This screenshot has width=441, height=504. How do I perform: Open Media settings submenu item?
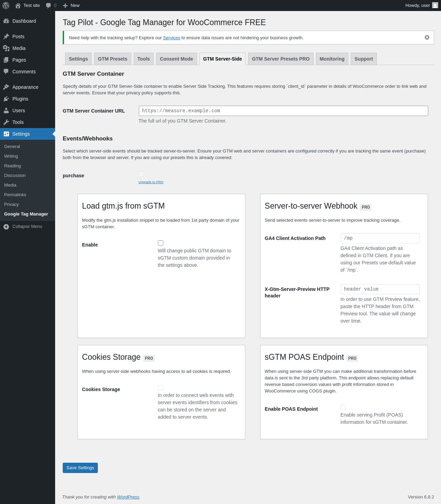10,185
